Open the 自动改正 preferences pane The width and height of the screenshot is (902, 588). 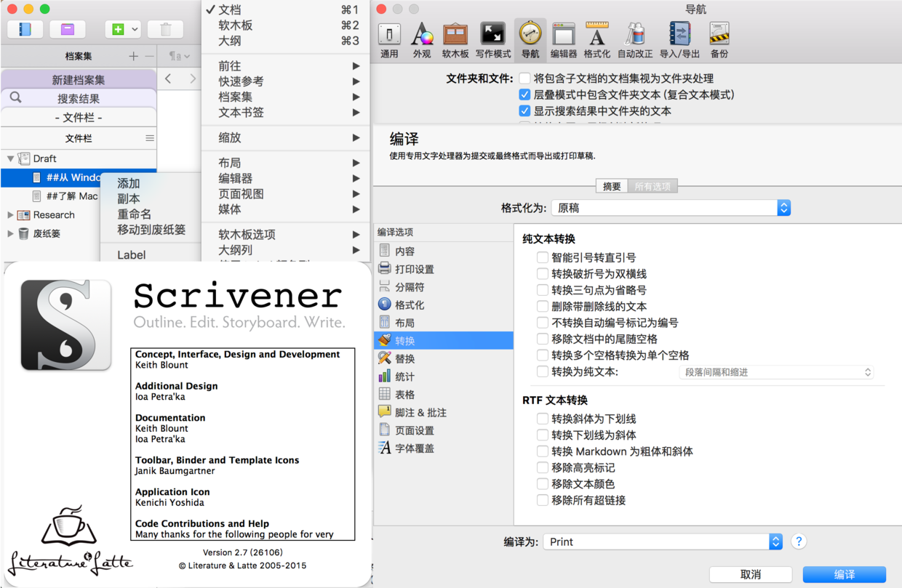tap(635, 40)
